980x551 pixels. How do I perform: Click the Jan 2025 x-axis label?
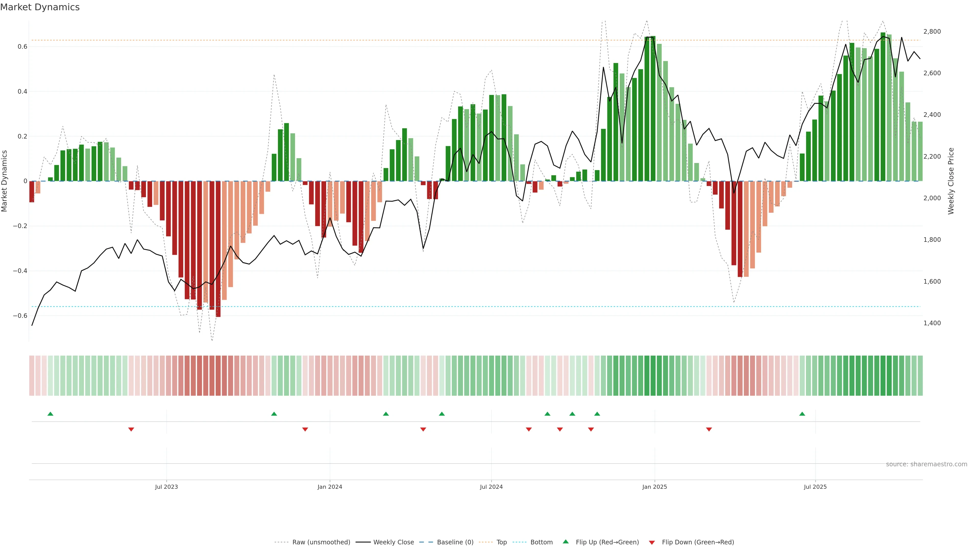coord(654,487)
